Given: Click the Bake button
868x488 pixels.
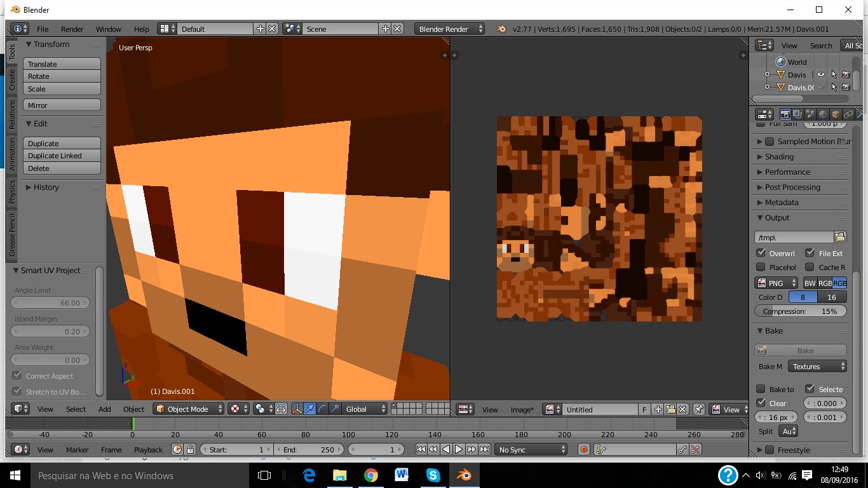Looking at the screenshot, I should pyautogui.click(x=801, y=351).
